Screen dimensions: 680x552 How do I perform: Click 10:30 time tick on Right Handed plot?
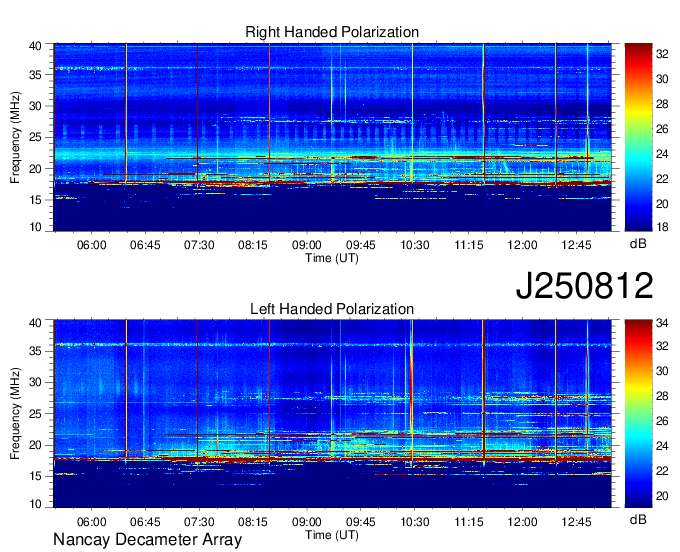click(x=415, y=245)
